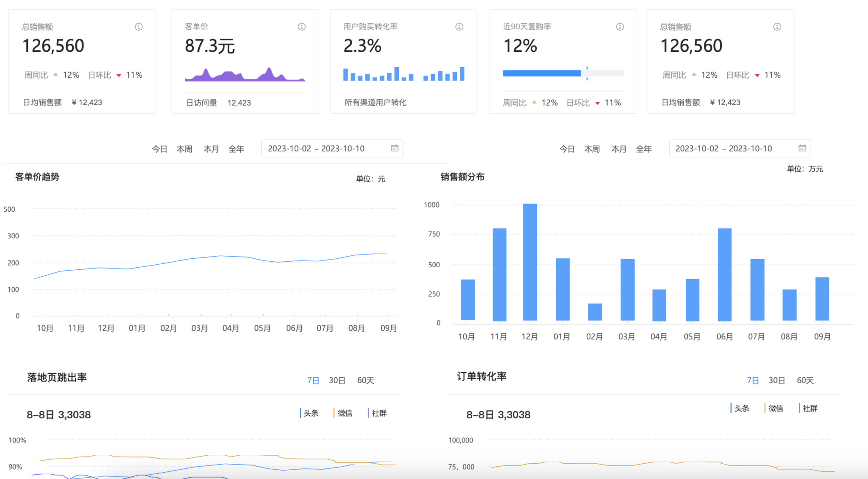This screenshot has height=479, width=868.
Task: Switch 落地页跳出率 to 7日
Action: point(313,381)
